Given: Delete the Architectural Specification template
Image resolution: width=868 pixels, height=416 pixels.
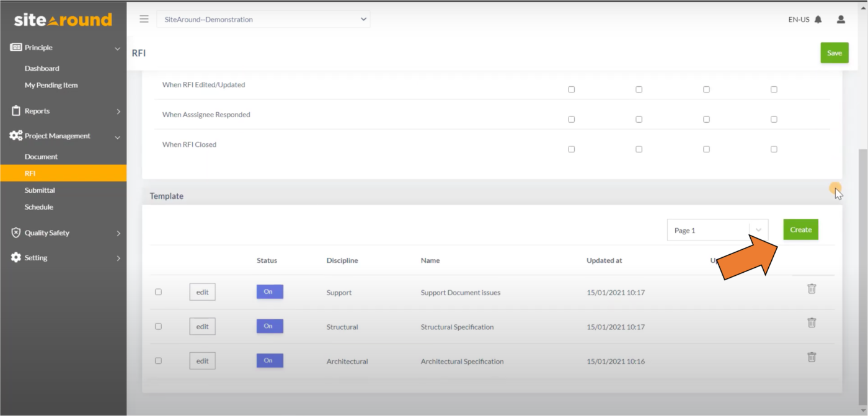Looking at the screenshot, I should pyautogui.click(x=812, y=356).
